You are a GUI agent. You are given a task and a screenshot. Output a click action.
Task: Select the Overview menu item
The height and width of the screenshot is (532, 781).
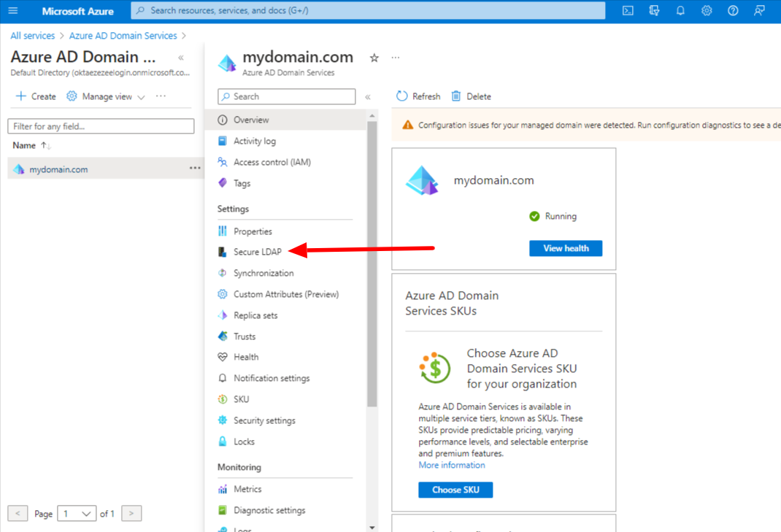tap(286, 120)
